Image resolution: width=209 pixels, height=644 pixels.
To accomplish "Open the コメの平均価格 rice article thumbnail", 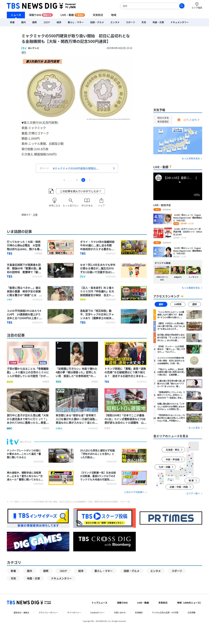I will pos(61,316).
